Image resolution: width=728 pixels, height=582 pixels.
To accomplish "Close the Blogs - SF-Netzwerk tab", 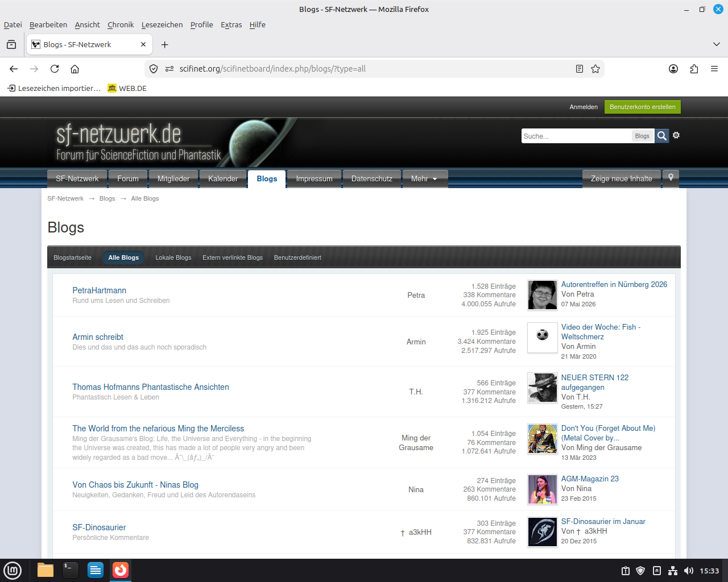I will coord(143,44).
